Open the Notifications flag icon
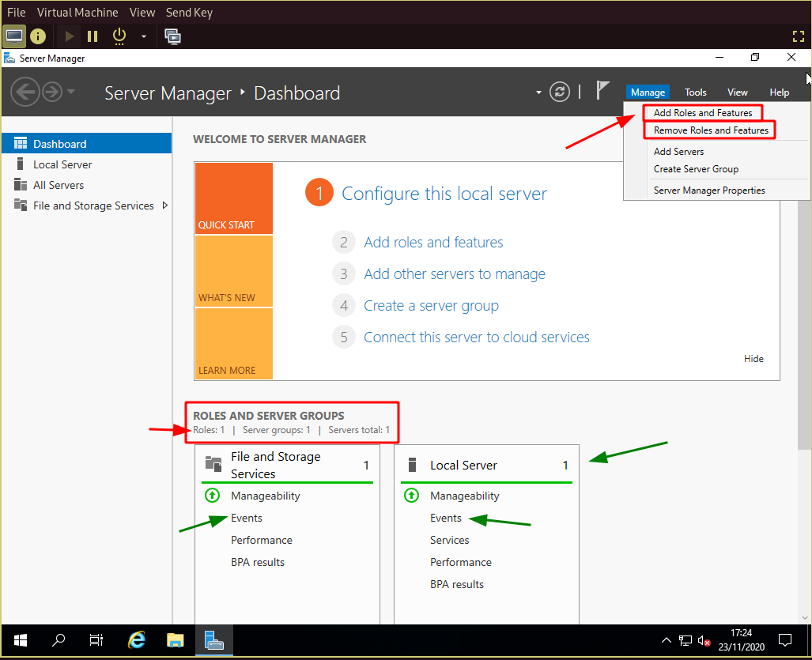The image size is (812, 660). click(x=602, y=91)
